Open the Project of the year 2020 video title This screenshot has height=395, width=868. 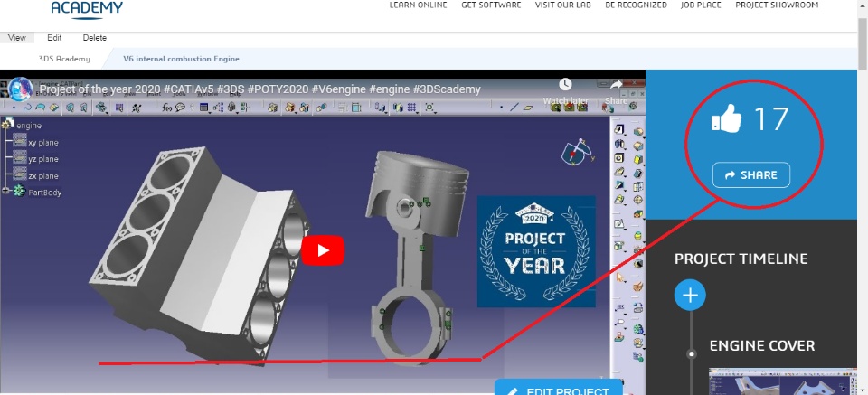click(260, 89)
